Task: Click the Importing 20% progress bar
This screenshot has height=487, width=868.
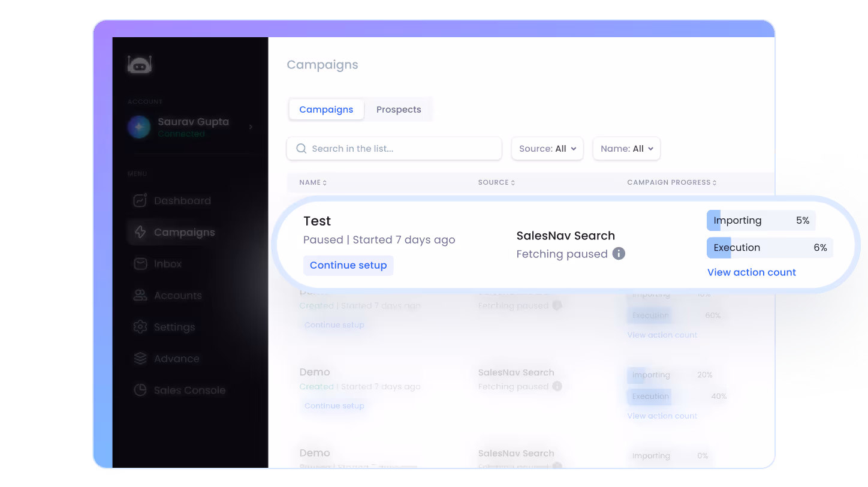Action: (x=670, y=375)
